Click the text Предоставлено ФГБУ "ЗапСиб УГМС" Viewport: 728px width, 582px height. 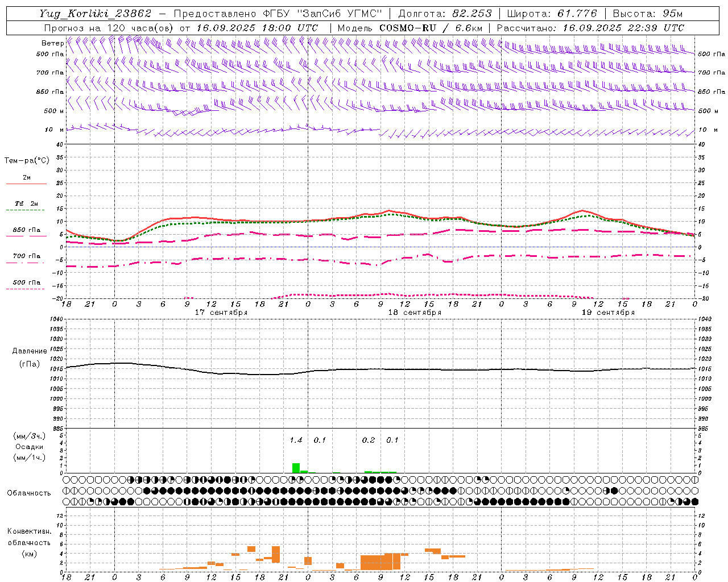pyautogui.click(x=278, y=14)
